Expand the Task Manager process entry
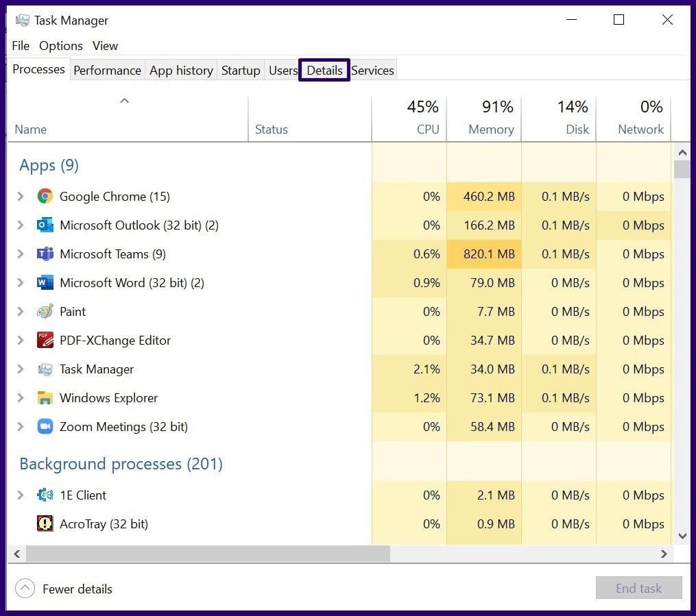The image size is (696, 616). (21, 369)
